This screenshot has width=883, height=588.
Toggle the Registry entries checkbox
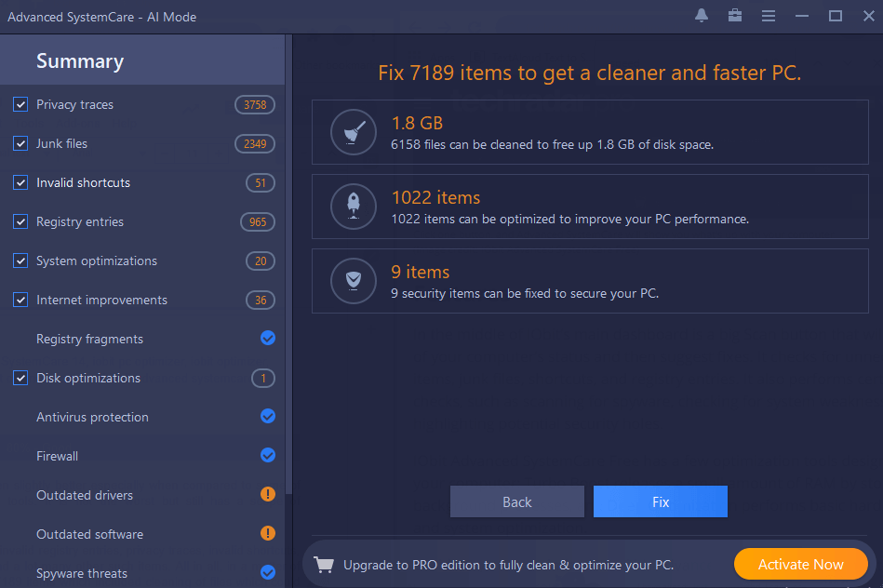pos(20,221)
